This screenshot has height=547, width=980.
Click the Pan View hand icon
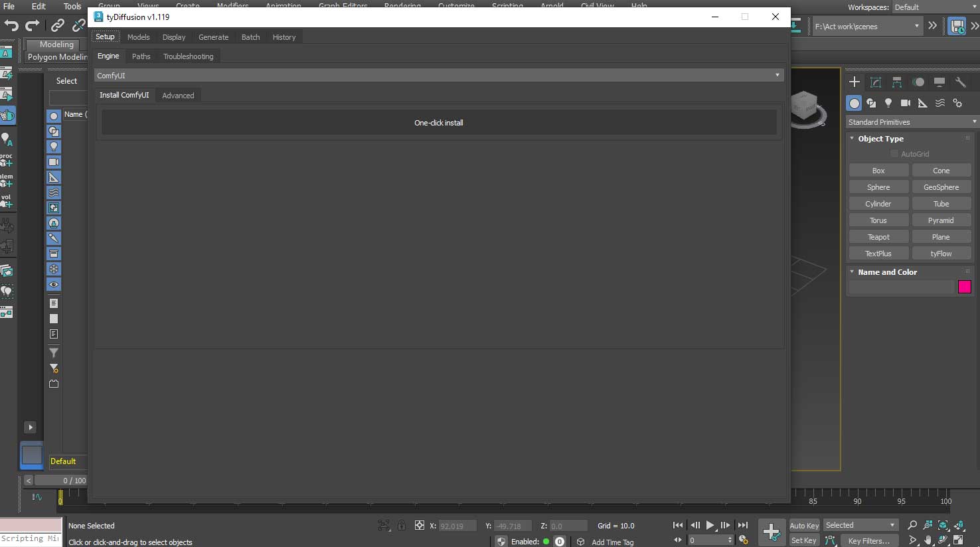(928, 540)
